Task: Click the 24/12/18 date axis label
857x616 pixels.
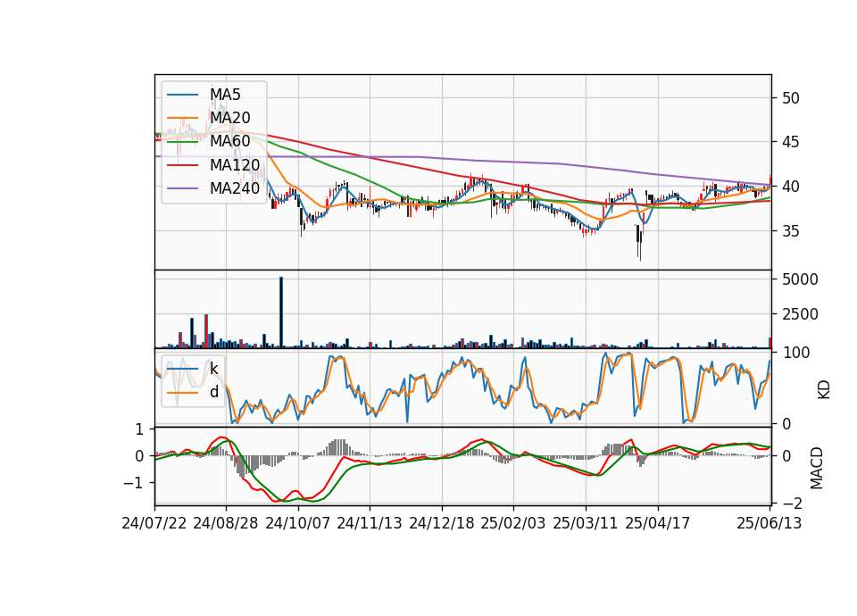Action: [442, 523]
